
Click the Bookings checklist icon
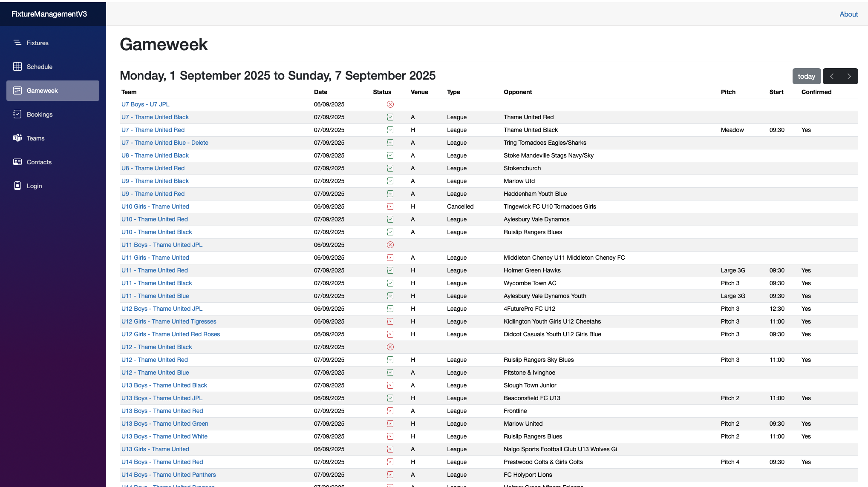[x=17, y=114]
